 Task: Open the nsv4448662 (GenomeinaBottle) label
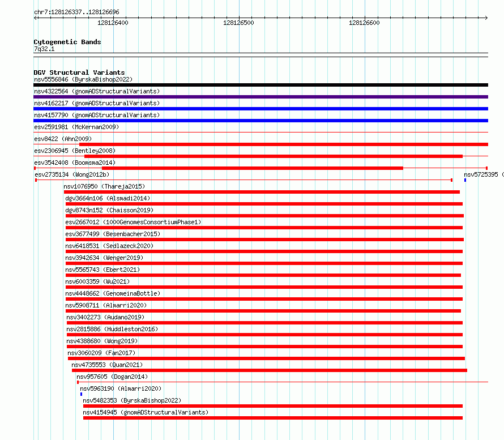113,293
